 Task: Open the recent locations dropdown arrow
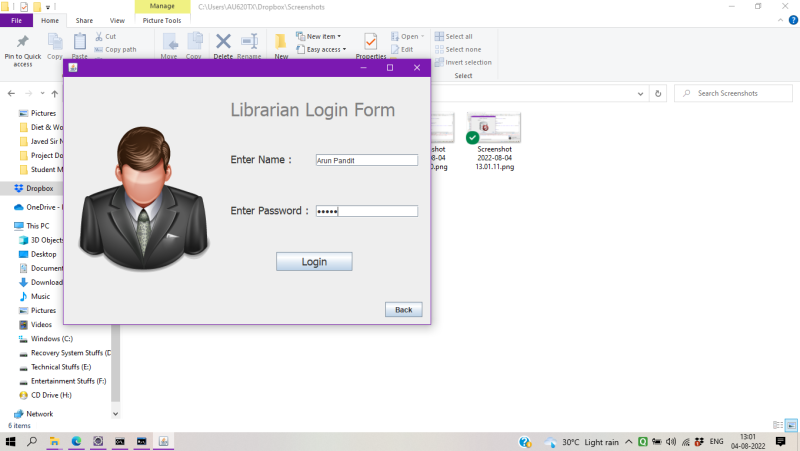pyautogui.click(x=42, y=93)
